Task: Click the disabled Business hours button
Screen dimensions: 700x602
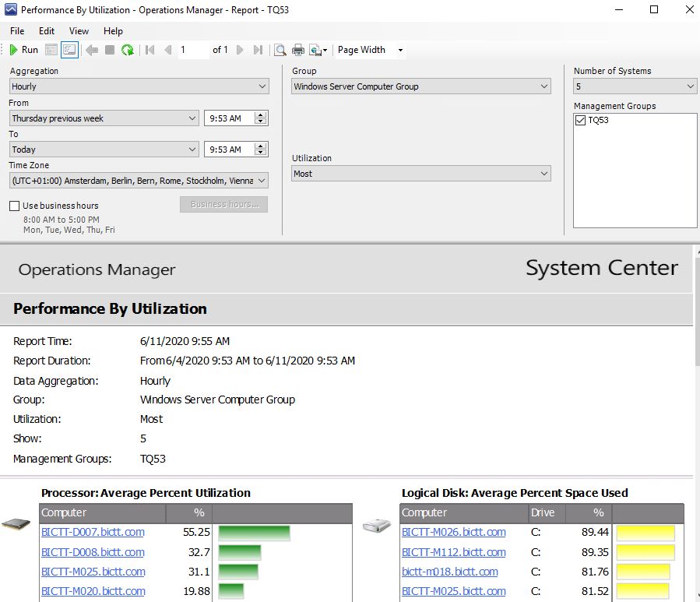Action: pos(223,204)
